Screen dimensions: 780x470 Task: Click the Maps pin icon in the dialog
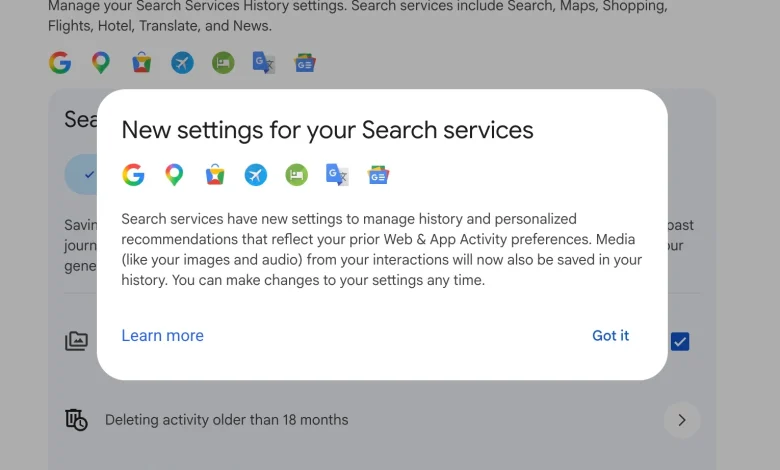[x=174, y=175]
